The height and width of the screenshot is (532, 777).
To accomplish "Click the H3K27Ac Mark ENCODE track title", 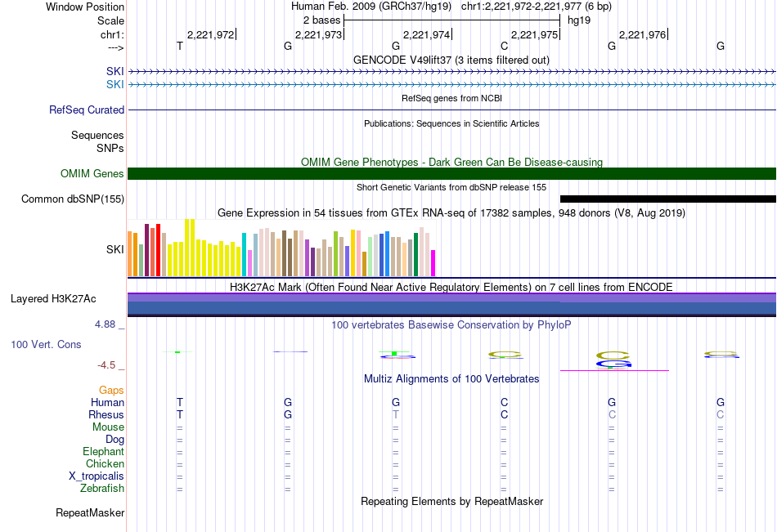I will click(x=451, y=288).
